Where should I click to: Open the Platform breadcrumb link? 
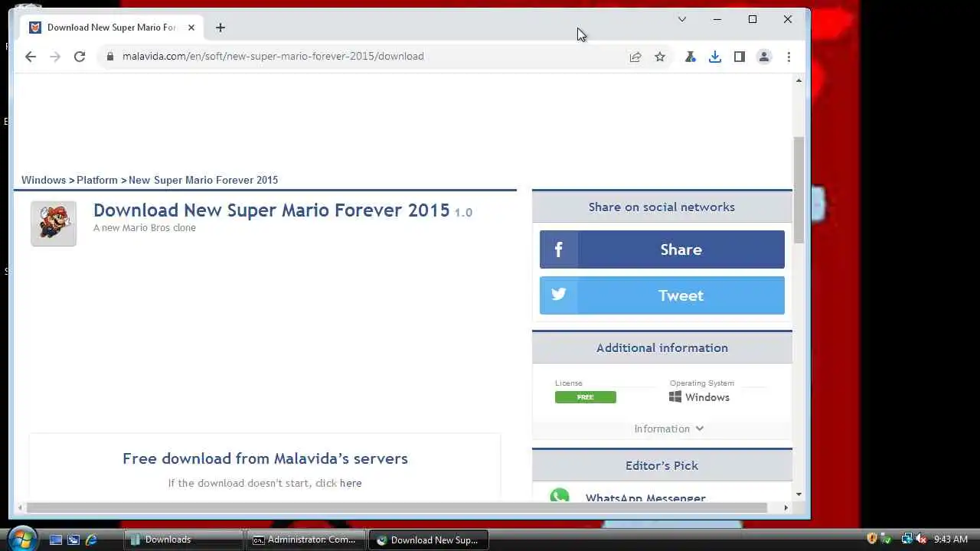click(x=97, y=180)
